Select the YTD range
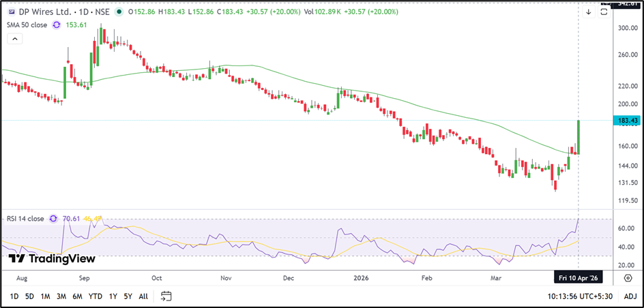644x308 pixels. coord(96,296)
